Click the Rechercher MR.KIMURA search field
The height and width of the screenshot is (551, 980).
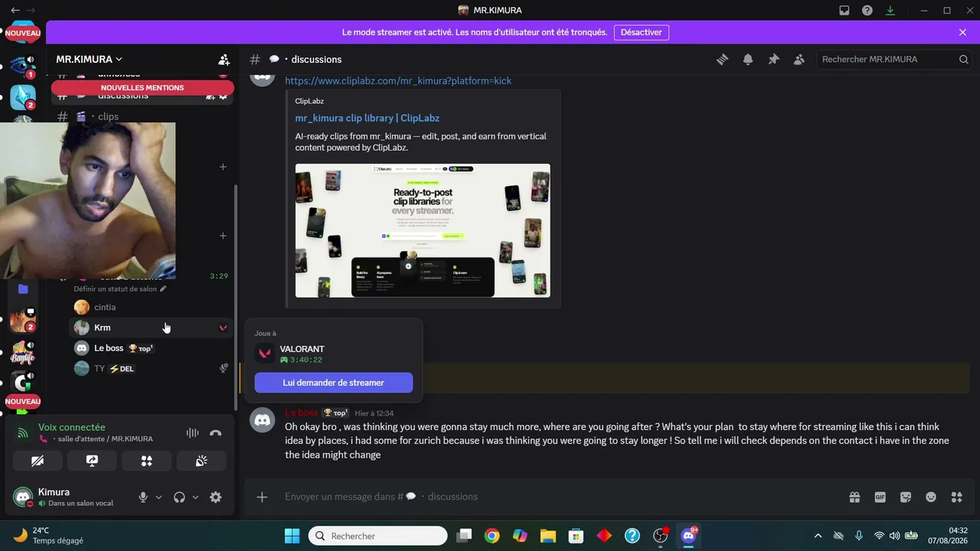tap(895, 60)
